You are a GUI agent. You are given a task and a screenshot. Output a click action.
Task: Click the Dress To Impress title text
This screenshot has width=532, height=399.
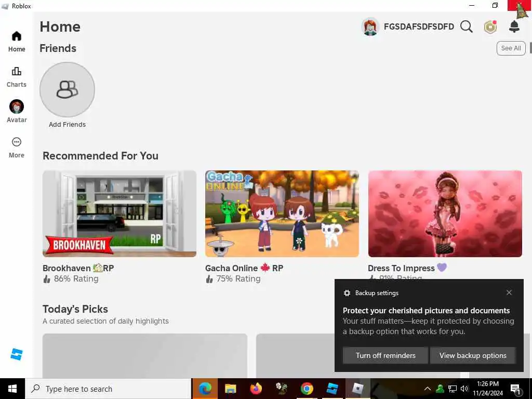[407, 268]
